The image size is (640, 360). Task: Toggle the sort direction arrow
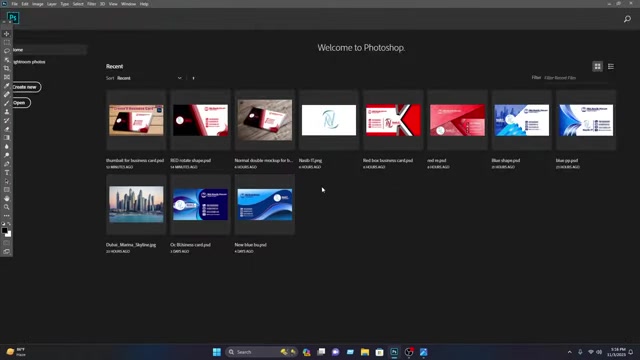click(x=193, y=78)
